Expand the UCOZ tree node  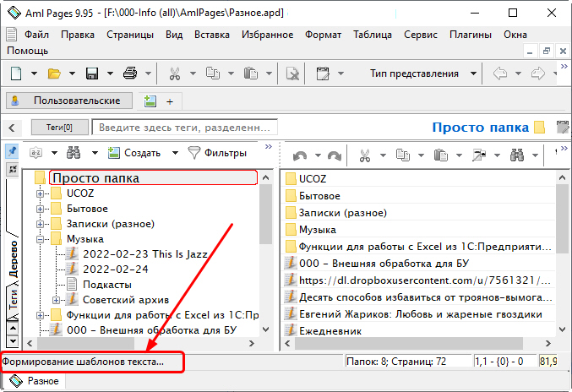40,193
